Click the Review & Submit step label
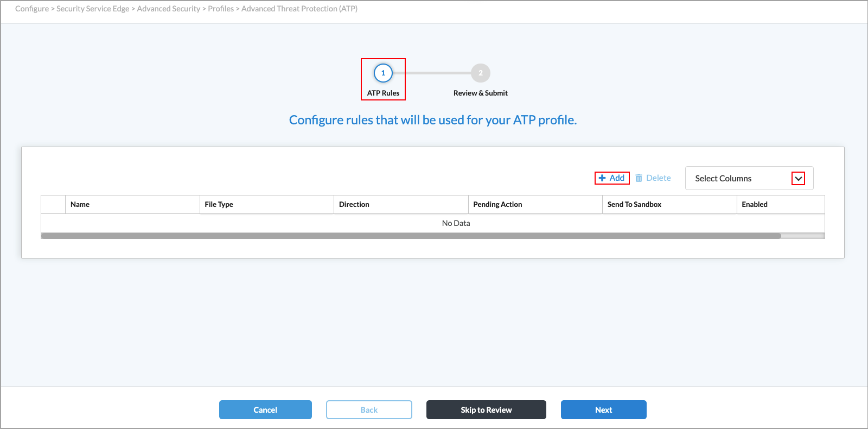Screen dimensions: 868x429 point(480,93)
